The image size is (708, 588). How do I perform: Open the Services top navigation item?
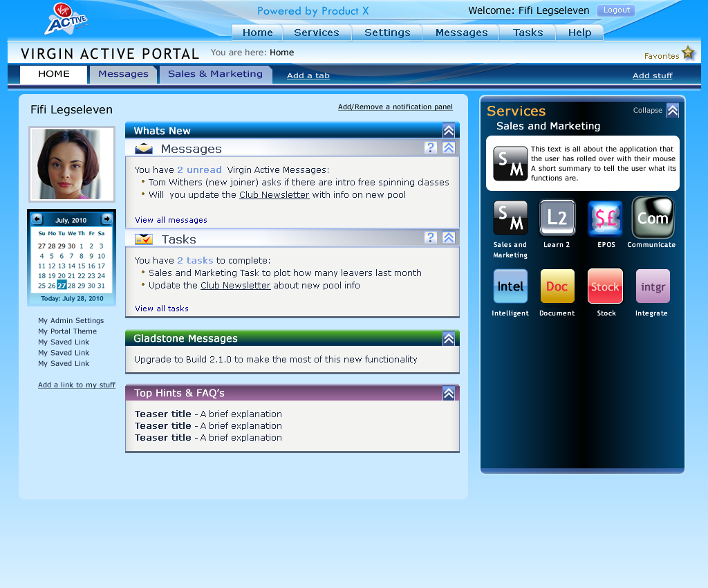tap(317, 33)
